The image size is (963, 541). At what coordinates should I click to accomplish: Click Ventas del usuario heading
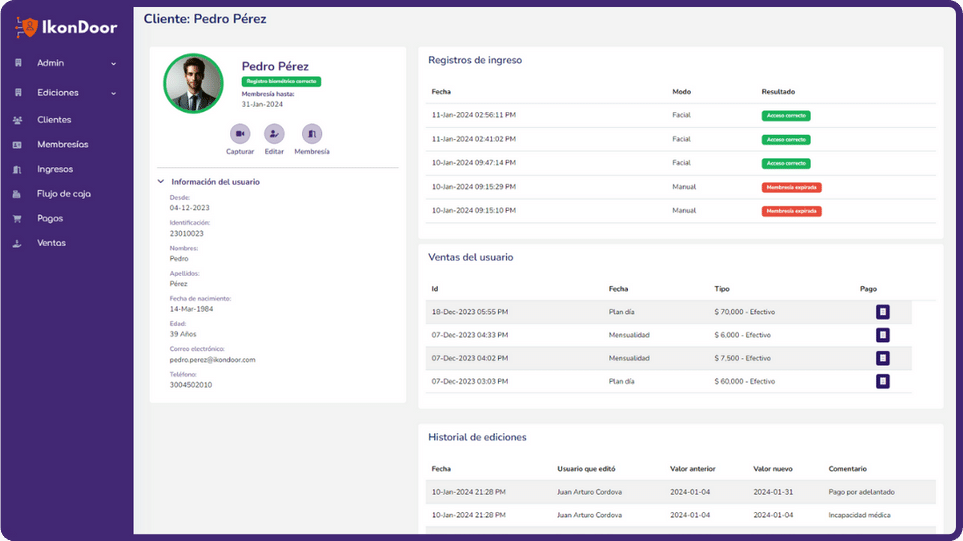(x=470, y=257)
